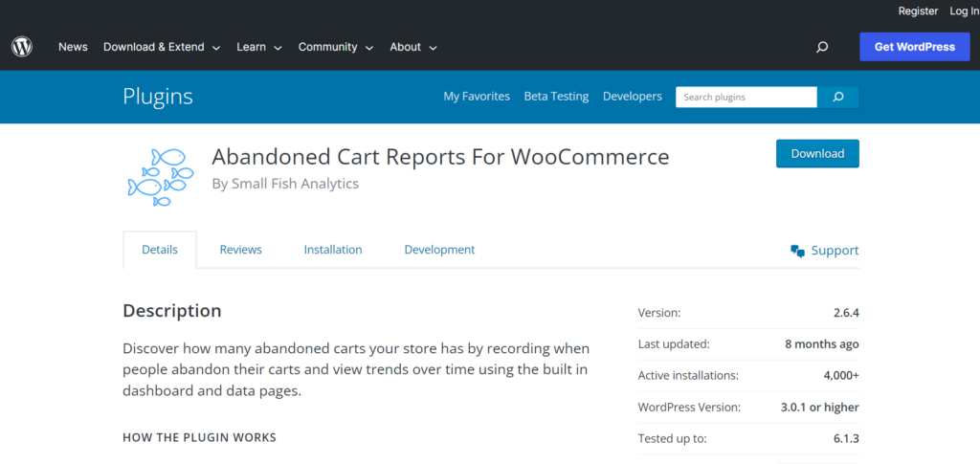The image size is (980, 464).
Task: Download the Abandoned Cart Reports plugin
Action: click(817, 154)
